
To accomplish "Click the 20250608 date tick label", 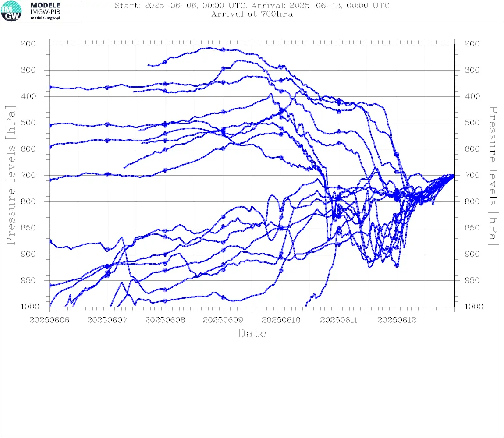I will [165, 320].
